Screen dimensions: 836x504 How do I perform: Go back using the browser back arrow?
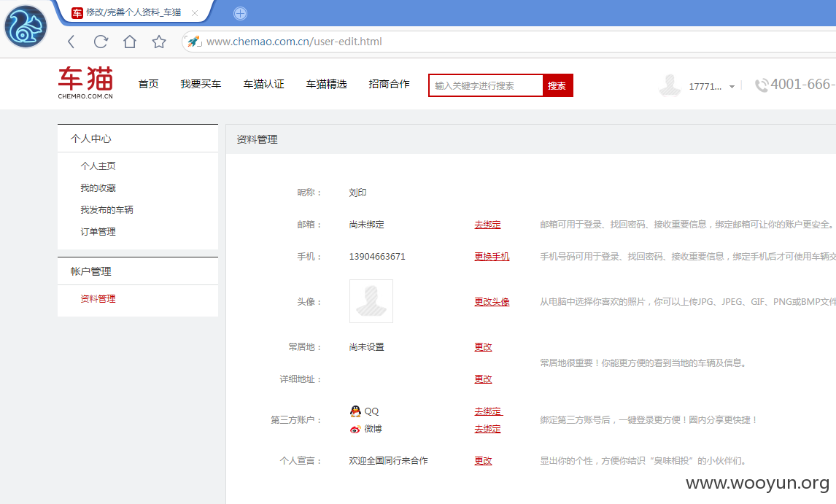pyautogui.click(x=71, y=42)
